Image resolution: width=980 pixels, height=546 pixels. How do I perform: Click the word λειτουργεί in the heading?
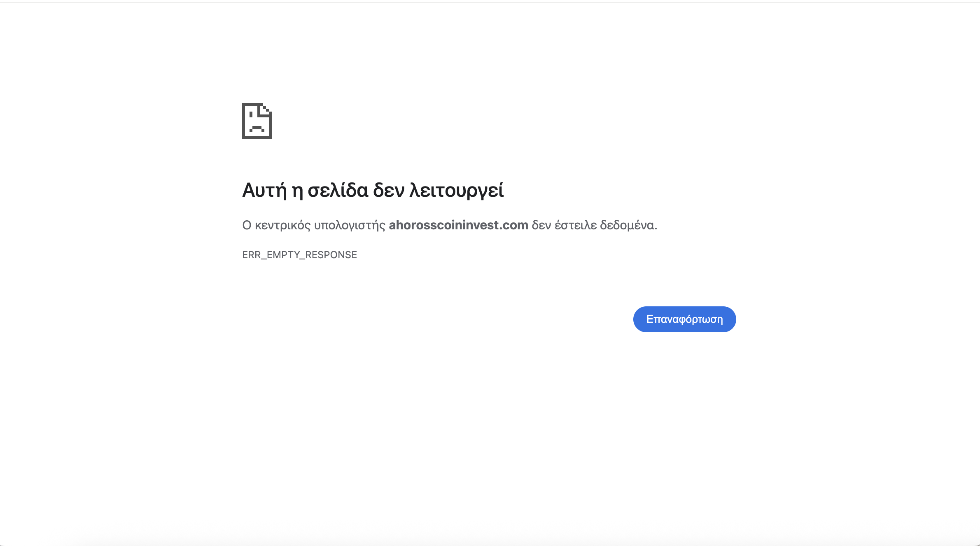[x=456, y=190]
